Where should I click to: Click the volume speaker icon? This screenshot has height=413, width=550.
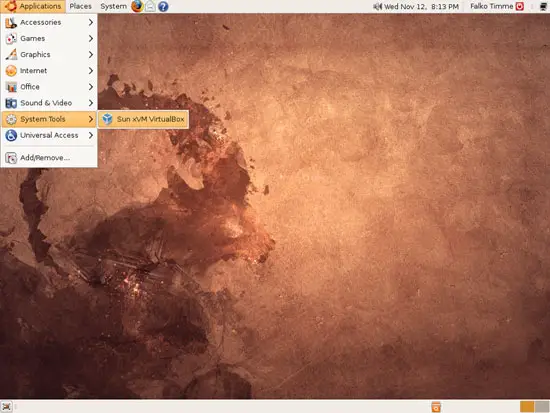377,6
